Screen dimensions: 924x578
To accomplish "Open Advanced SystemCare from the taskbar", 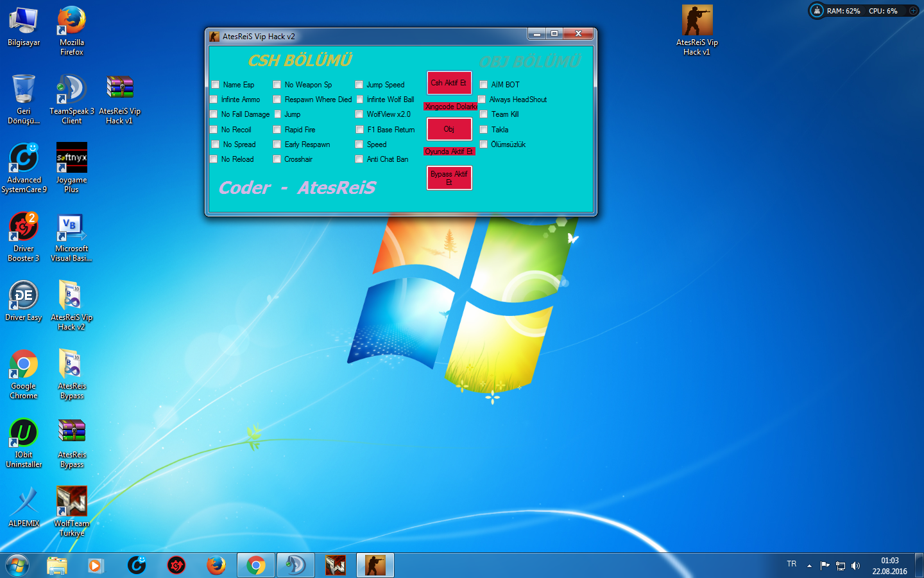I will [137, 565].
